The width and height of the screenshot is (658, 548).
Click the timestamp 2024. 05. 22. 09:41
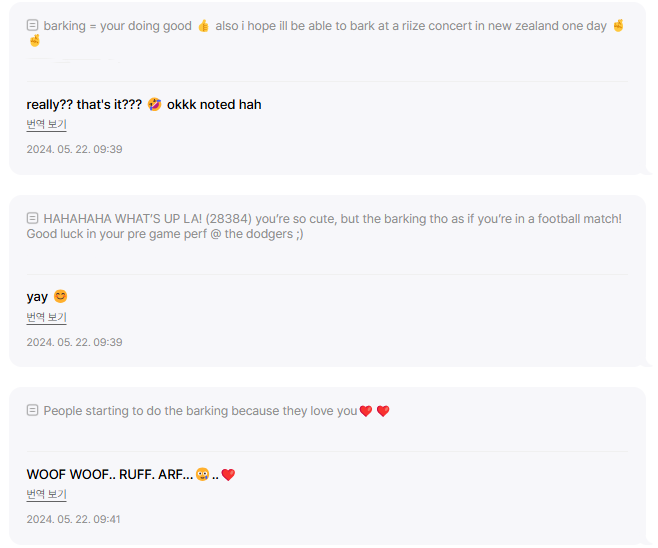point(73,519)
